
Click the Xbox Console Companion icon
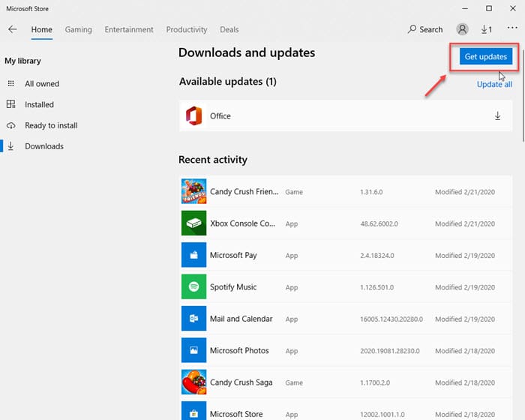(193, 223)
